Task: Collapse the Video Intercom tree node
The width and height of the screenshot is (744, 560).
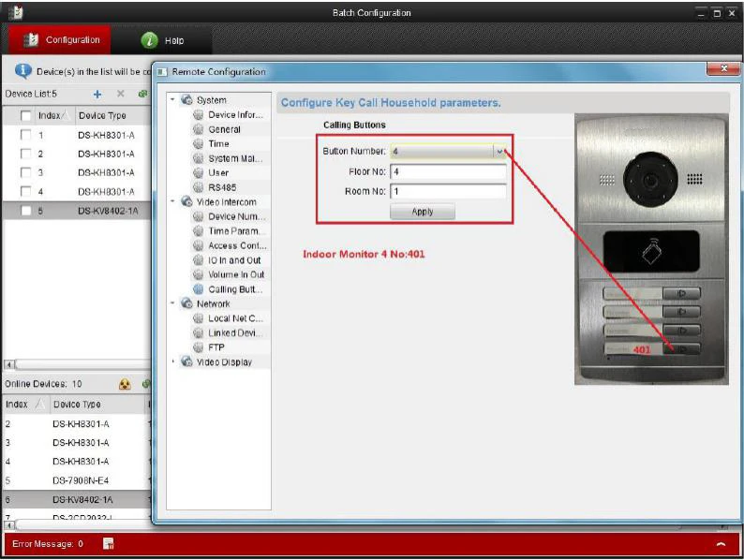Action: (x=172, y=201)
